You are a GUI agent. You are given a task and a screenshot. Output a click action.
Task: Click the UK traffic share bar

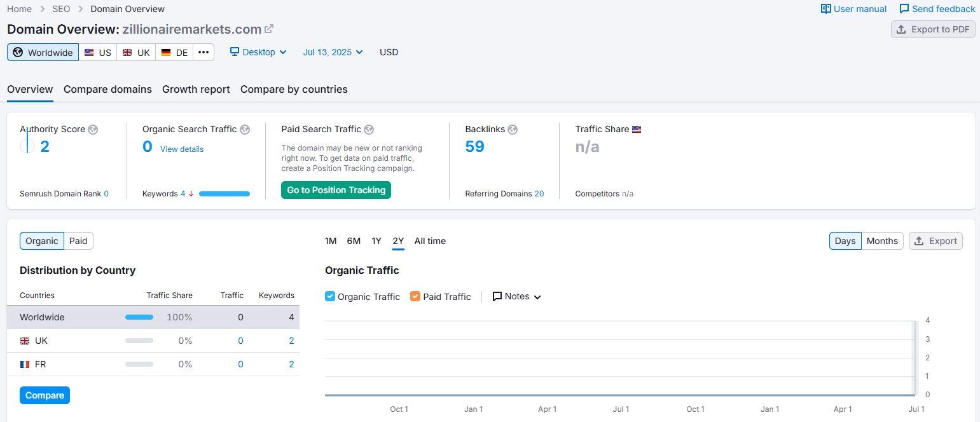coord(139,341)
